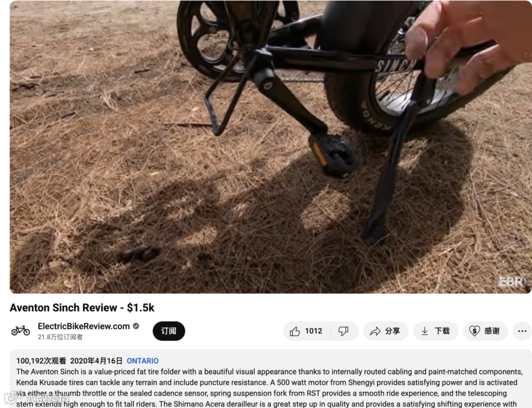532x408 pixels.
Task: Click the 分享 share button label
Action: pyautogui.click(x=393, y=331)
